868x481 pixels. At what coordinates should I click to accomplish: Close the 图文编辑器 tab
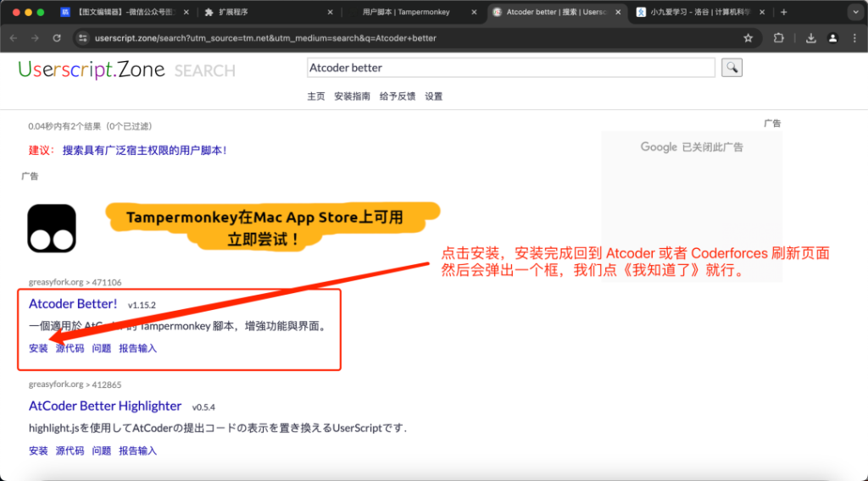pyautogui.click(x=186, y=12)
